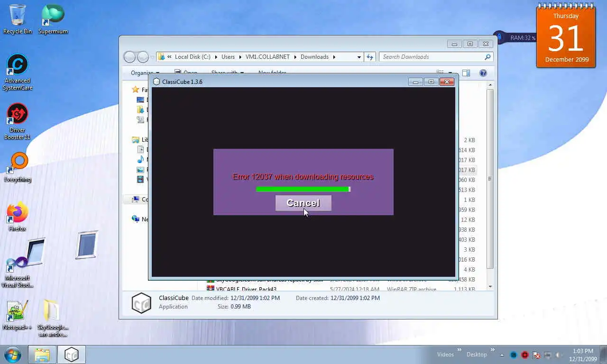Minimize the ClassiCube 1.3.6 window
The width and height of the screenshot is (607, 364).
pyautogui.click(x=415, y=82)
